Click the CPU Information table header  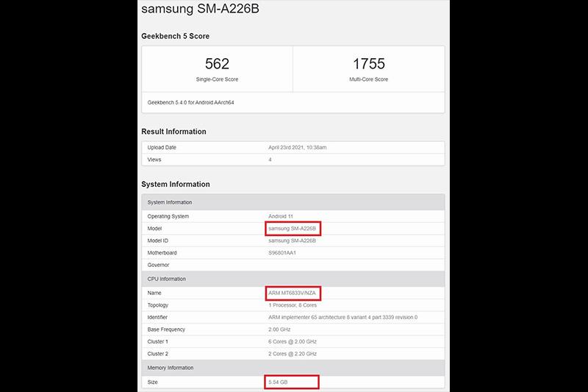click(167, 279)
